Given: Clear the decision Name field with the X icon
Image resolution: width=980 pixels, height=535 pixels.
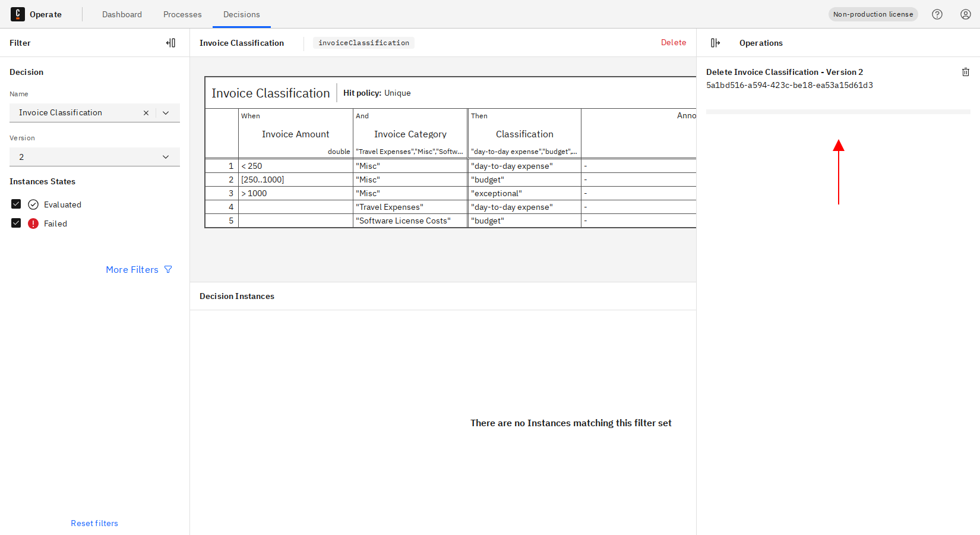Looking at the screenshot, I should [146, 112].
